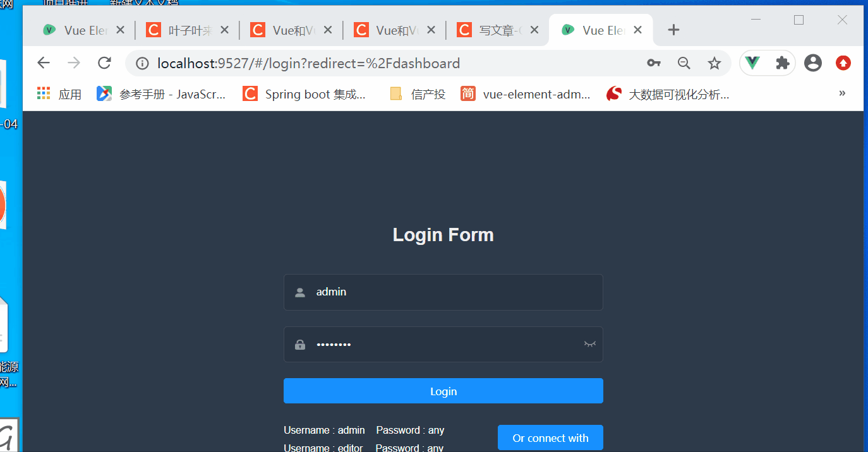The width and height of the screenshot is (868, 452).
Task: Open a new browser tab
Action: click(x=673, y=29)
